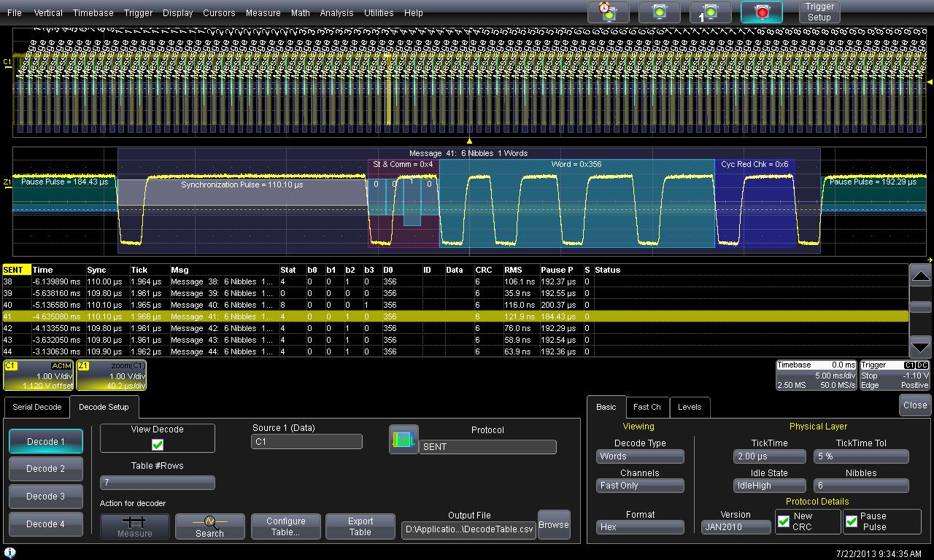Open the Analysis menu
Image resolution: width=934 pixels, height=560 pixels.
(336, 12)
